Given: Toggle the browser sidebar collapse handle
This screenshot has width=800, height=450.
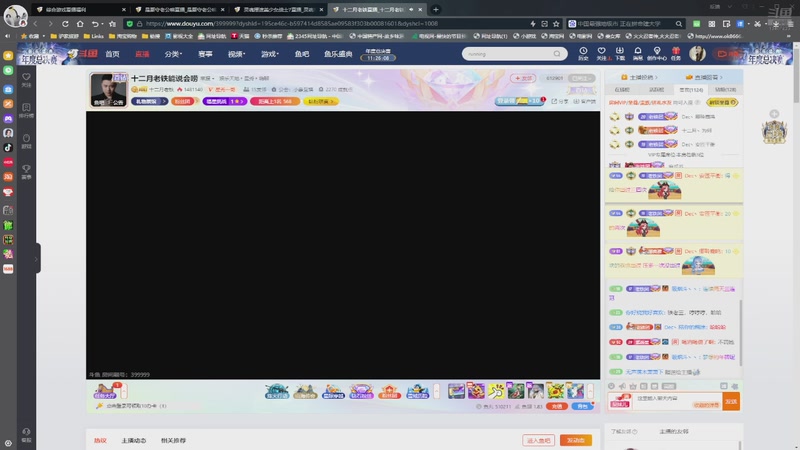Looking at the screenshot, I should coord(38,258).
